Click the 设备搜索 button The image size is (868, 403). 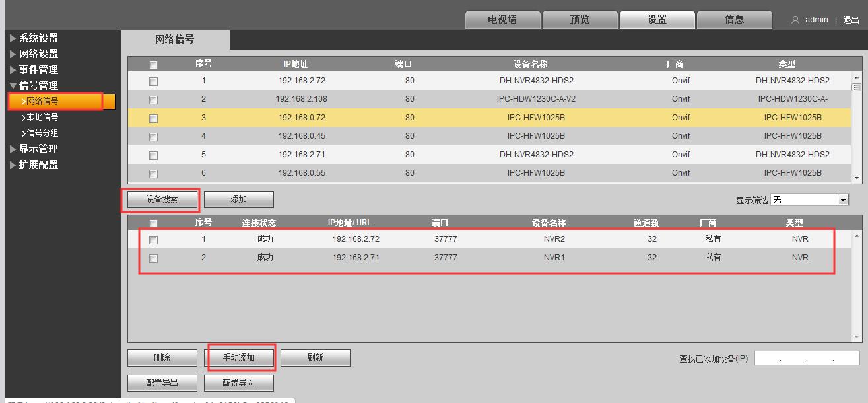pos(161,199)
